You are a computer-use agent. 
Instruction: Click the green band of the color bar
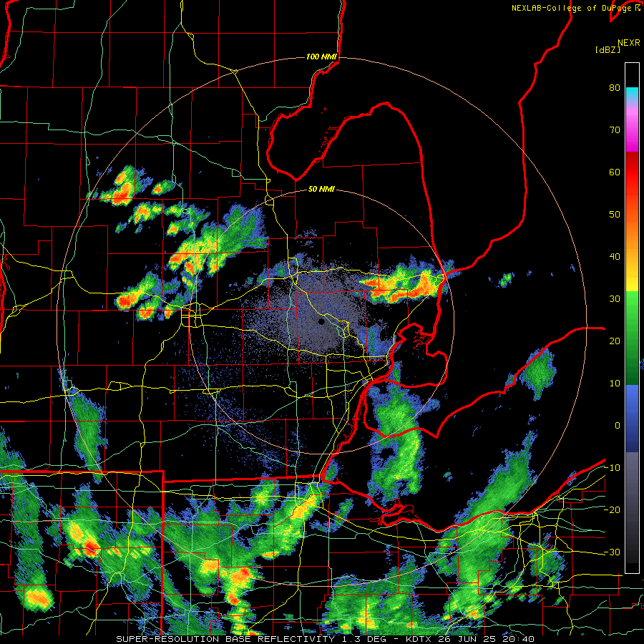pyautogui.click(x=632, y=338)
